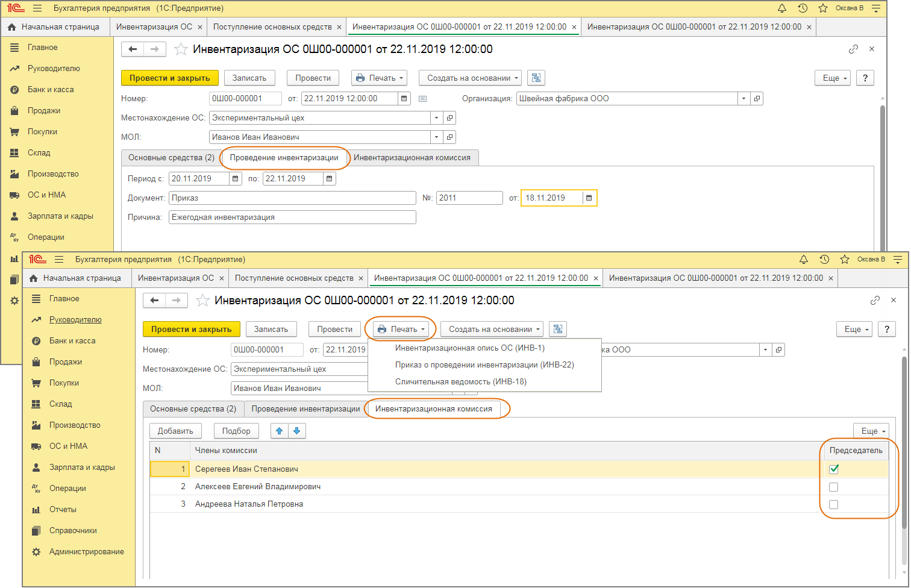Click the notifications bell in the front window

(x=804, y=260)
